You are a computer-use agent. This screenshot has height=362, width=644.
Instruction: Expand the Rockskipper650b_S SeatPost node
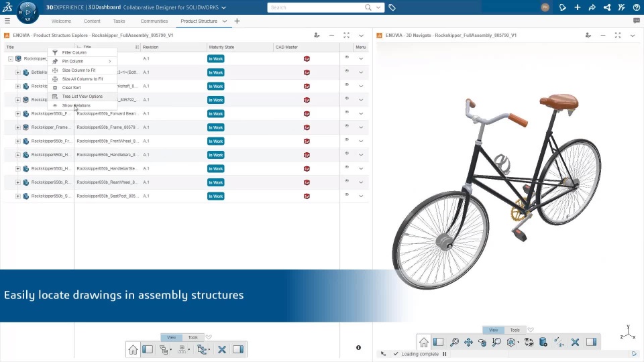coord(17,196)
